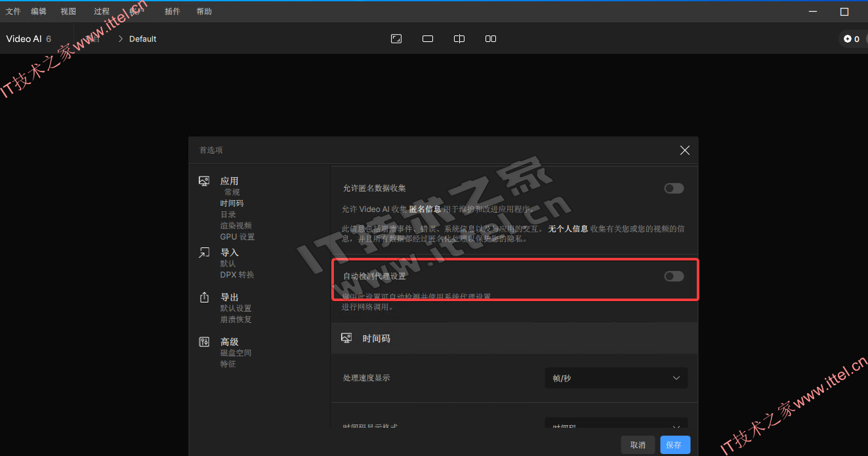The width and height of the screenshot is (868, 456).
Task: Click the 匿名信息 bold link text
Action: coord(425,209)
